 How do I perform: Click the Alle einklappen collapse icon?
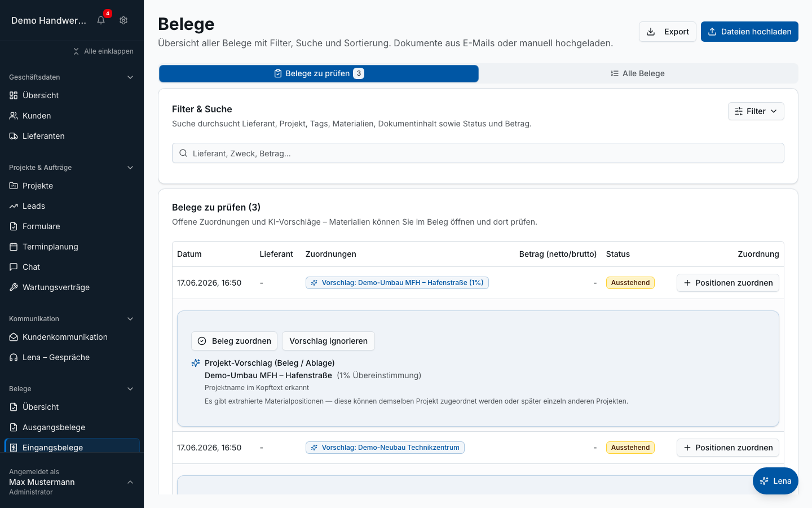[x=76, y=51]
